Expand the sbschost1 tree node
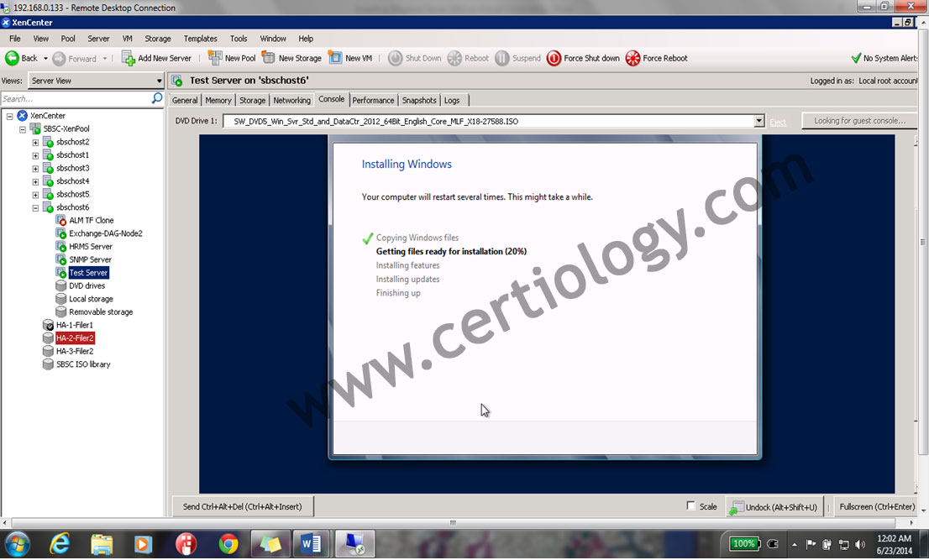Viewport: 929px width, 560px height. pos(35,155)
